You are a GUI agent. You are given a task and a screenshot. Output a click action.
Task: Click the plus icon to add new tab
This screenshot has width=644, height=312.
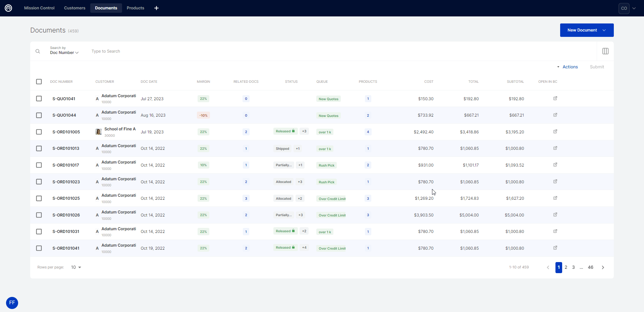156,8
